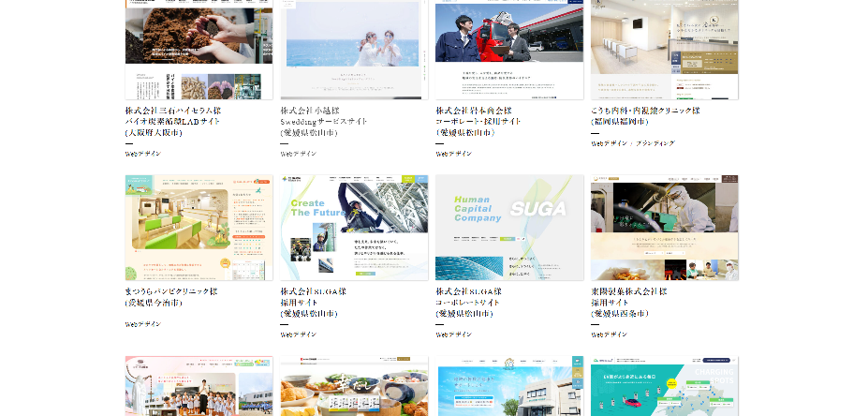Open the 東陽製菓株式会社様 採用サイト title link

point(628,302)
